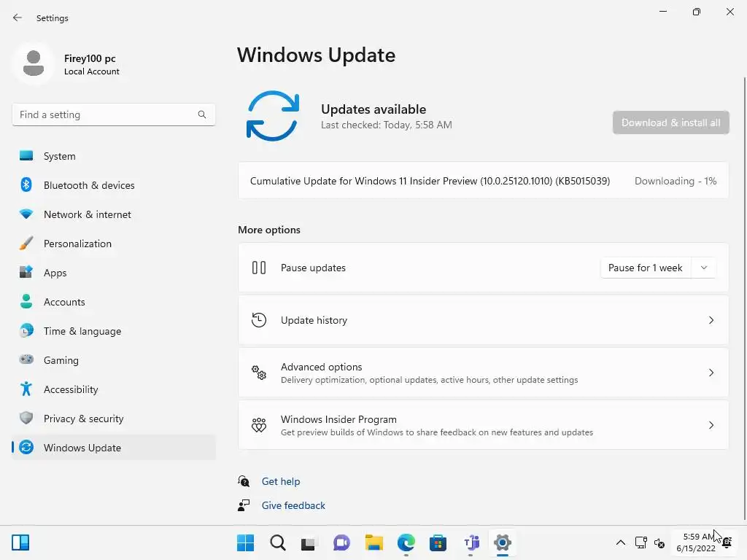Select Privacy & security in sidebar

pyautogui.click(x=113, y=418)
